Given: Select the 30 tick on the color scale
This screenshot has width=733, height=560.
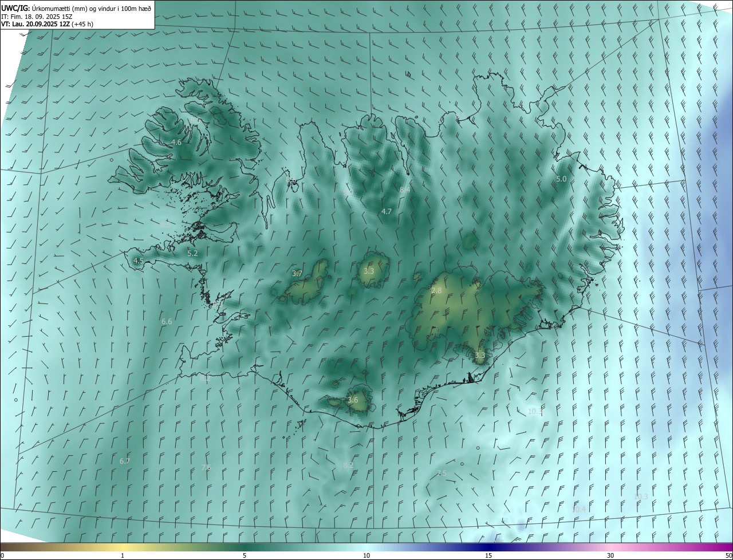Looking at the screenshot, I should click(610, 555).
